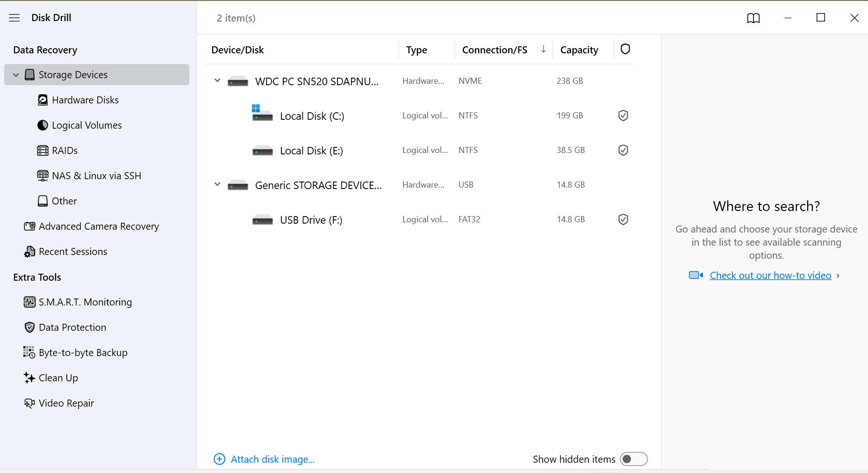Collapse the WDC PC SN520 disk row
This screenshot has width=868, height=473.
click(x=217, y=80)
